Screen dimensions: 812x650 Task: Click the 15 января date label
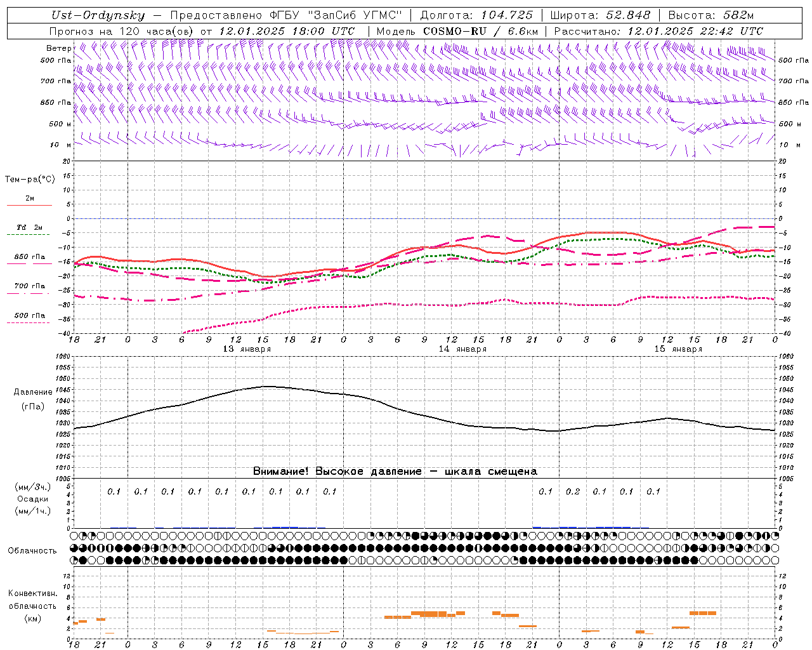pyautogui.click(x=678, y=349)
